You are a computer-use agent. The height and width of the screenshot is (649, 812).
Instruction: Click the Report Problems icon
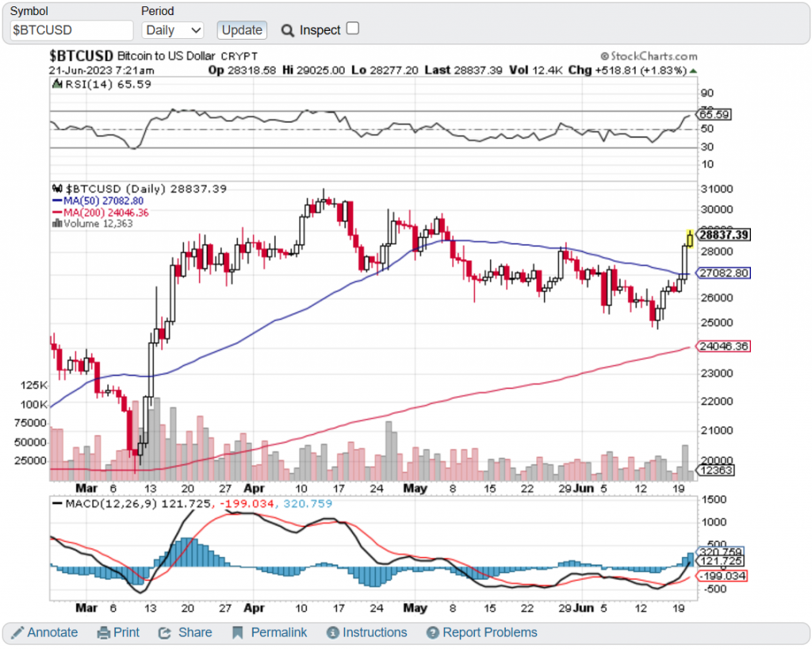point(431,632)
